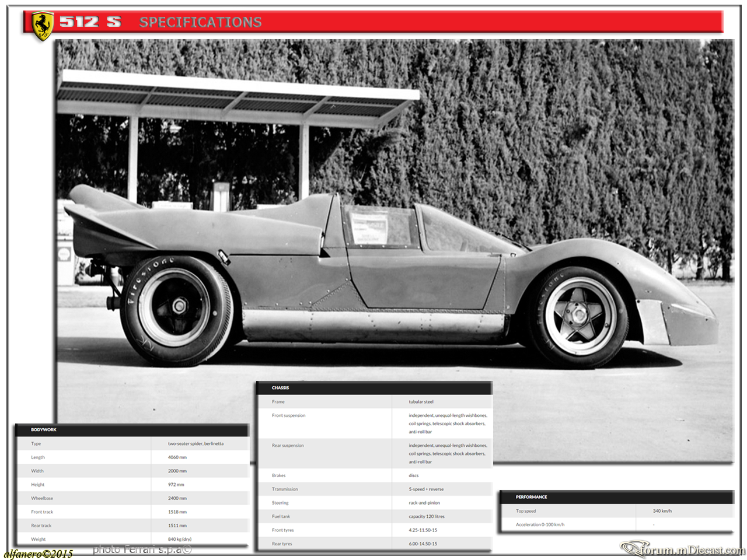Click the Front suspension description text
747x560 pixels.
pyautogui.click(x=448, y=423)
